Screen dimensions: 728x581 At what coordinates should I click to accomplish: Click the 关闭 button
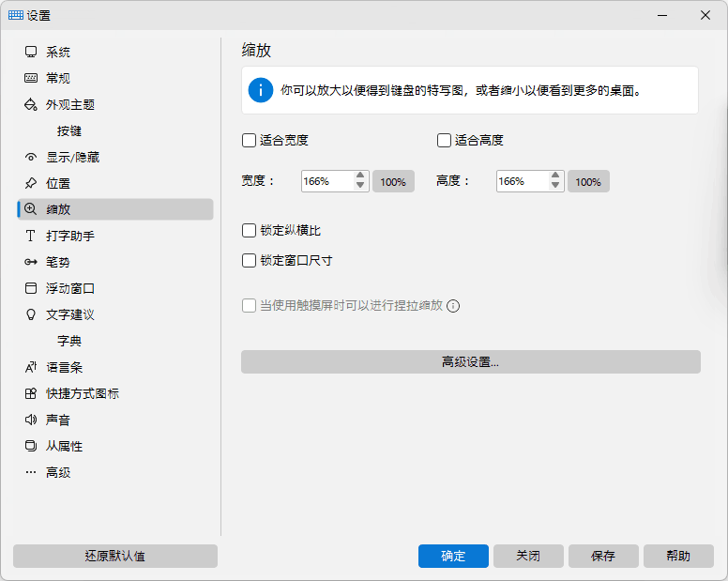(x=528, y=556)
